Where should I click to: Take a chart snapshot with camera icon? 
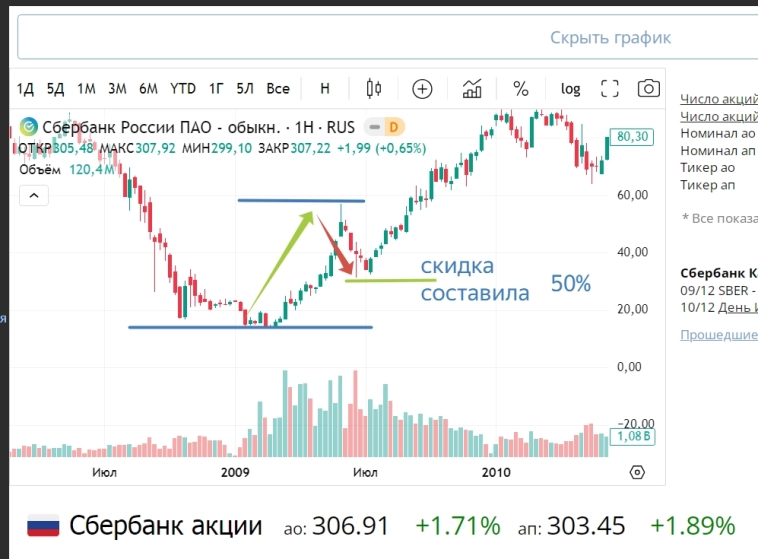pyautogui.click(x=649, y=88)
